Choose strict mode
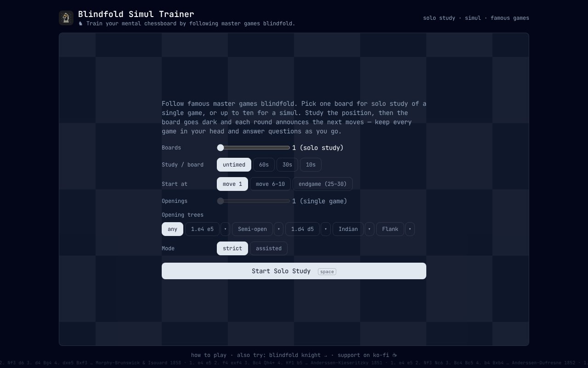Screen dimensions: 588x368 pyautogui.click(x=232, y=248)
